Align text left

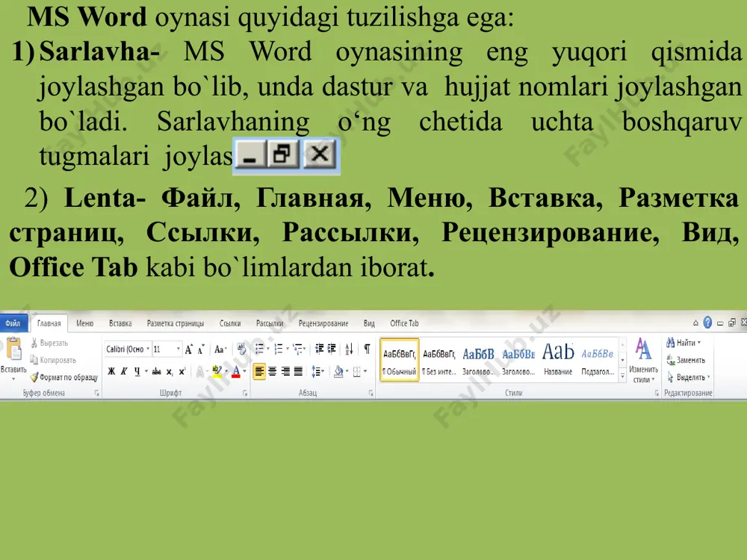click(x=259, y=371)
